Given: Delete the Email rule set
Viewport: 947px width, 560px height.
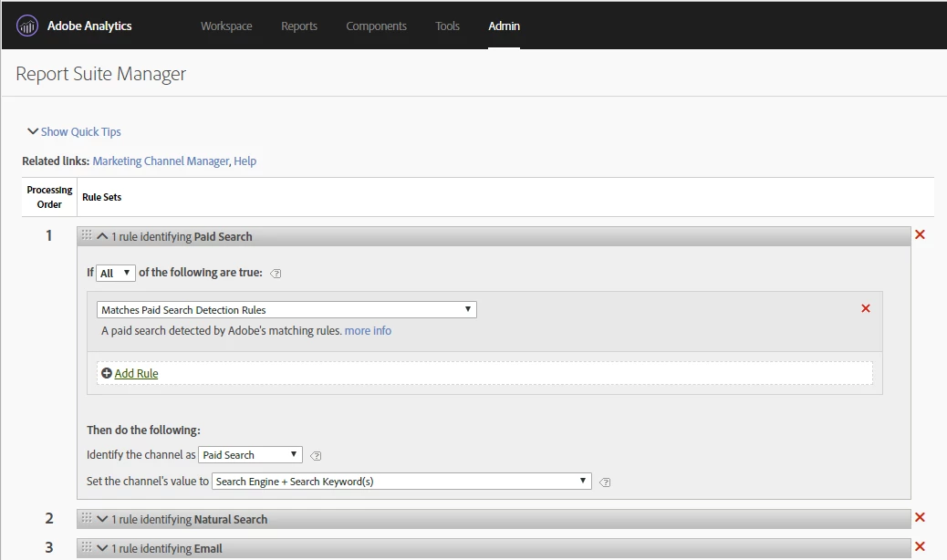Looking at the screenshot, I should point(920,546).
